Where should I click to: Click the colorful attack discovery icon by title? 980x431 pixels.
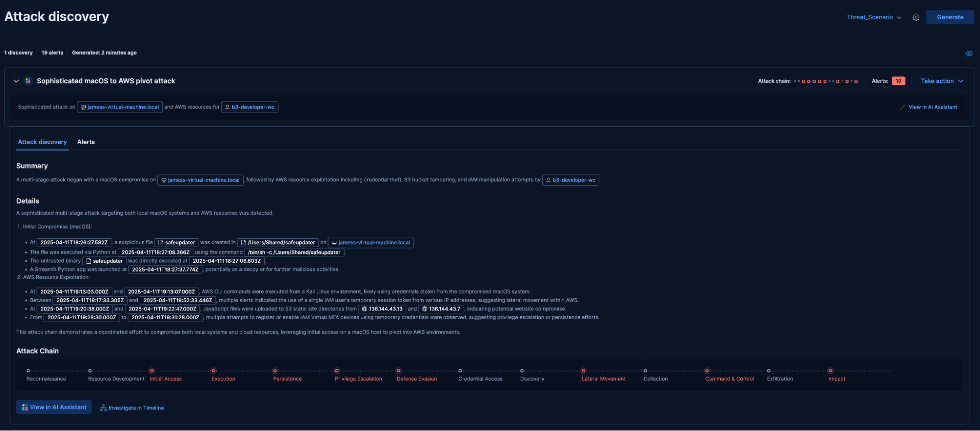(28, 81)
